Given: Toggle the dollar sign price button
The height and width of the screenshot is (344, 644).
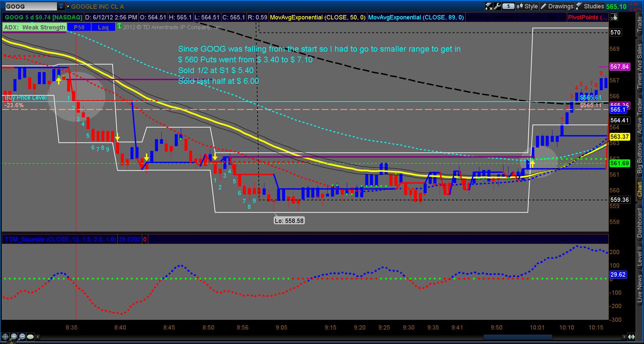Looking at the screenshot, I should (x=508, y=6).
